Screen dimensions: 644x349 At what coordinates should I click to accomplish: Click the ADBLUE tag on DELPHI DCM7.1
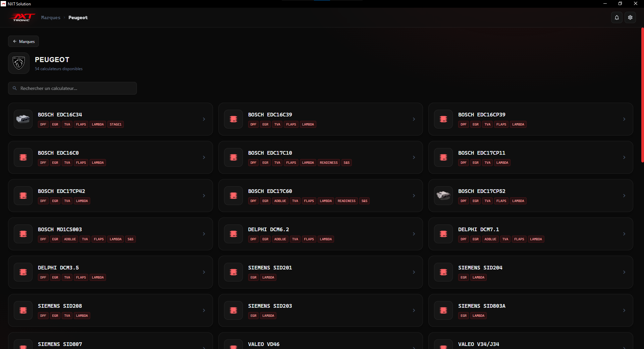click(x=490, y=239)
